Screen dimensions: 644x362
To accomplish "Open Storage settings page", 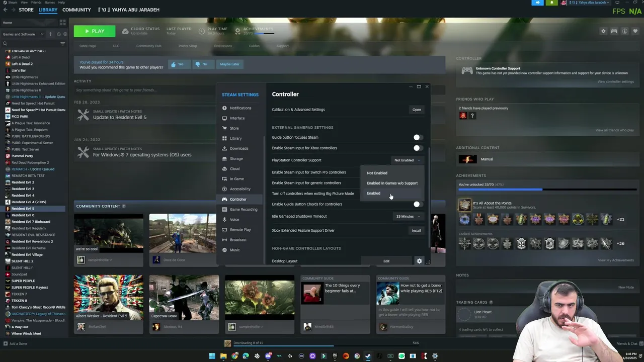I will pyautogui.click(x=236, y=158).
